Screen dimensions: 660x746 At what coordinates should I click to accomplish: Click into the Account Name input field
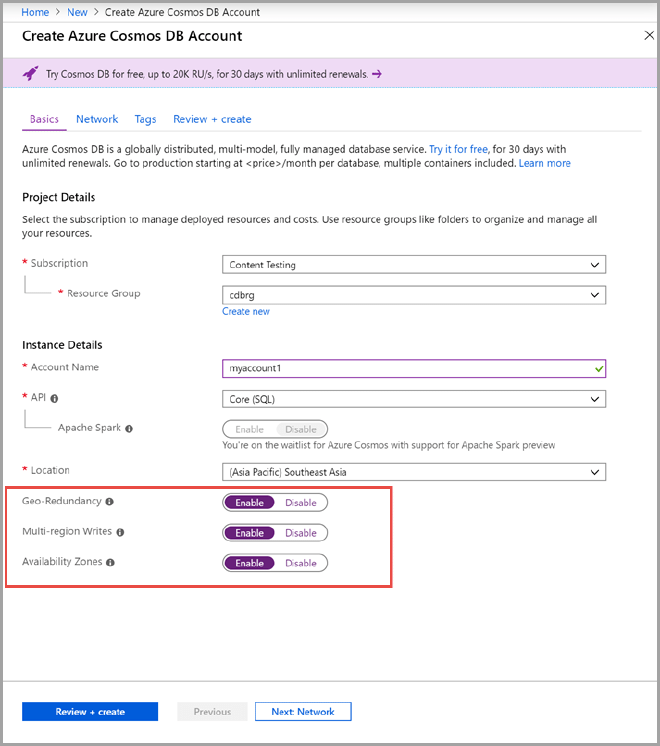point(414,369)
